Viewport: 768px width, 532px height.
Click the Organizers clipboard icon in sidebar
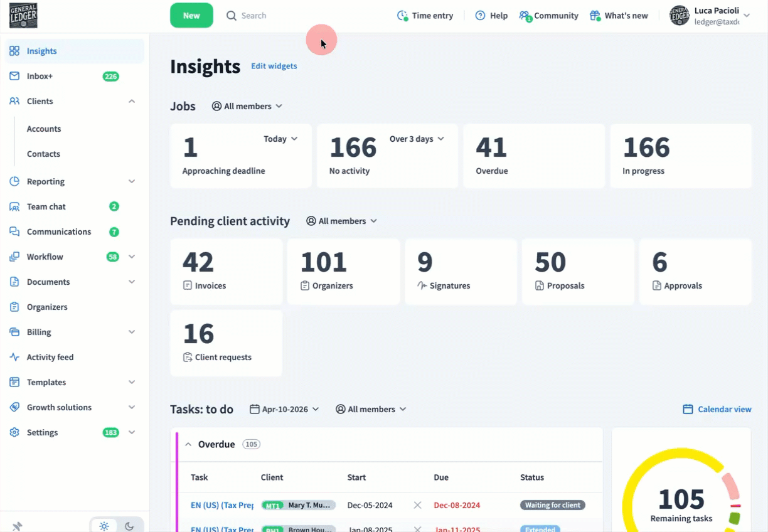click(14, 307)
